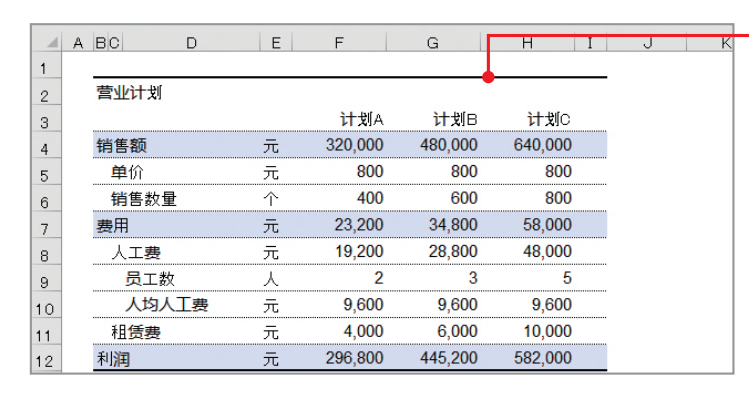Click the 计划B column heading cell
The width and height of the screenshot is (749, 402).
[x=455, y=119]
